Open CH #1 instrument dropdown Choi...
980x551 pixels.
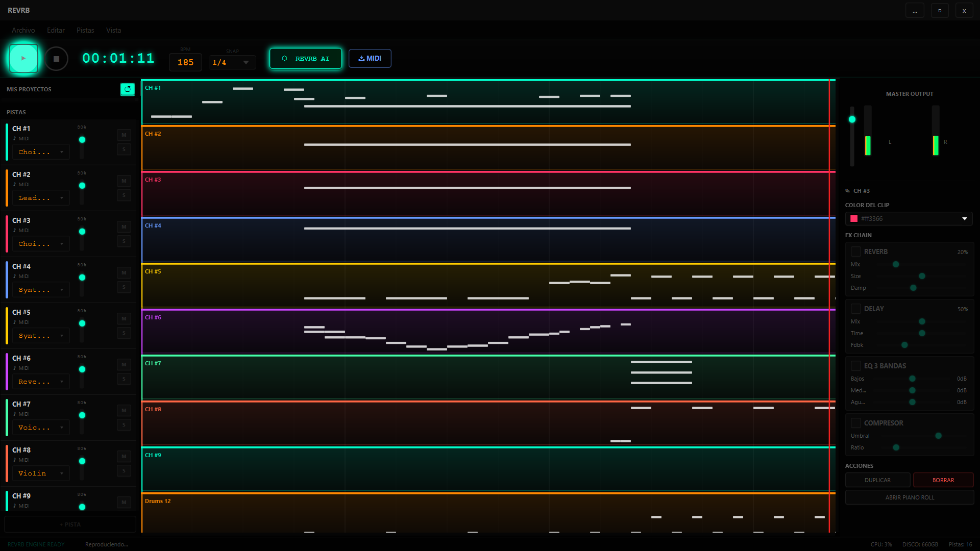[41, 152]
